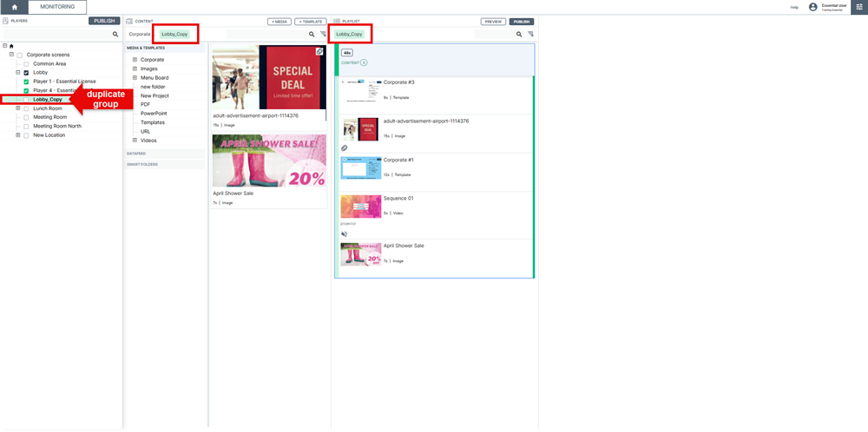Expand the Corporate media folder
Screen dimensions: 868x432
pos(135,60)
